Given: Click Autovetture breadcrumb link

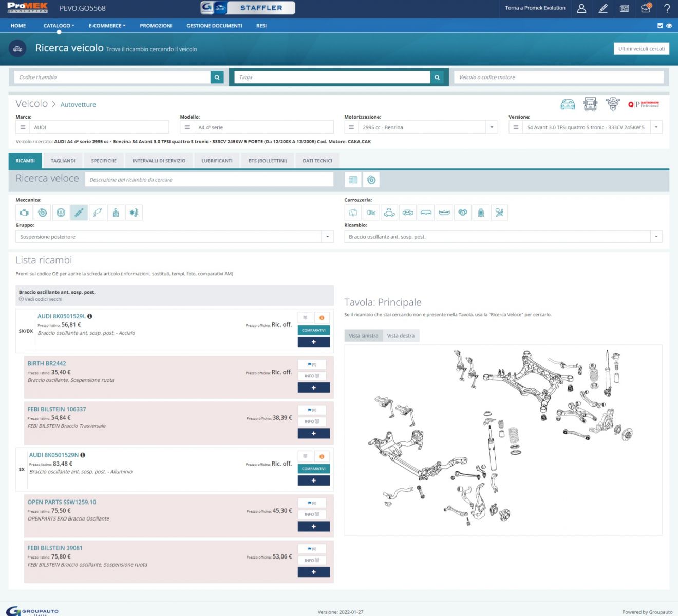Looking at the screenshot, I should tap(78, 105).
